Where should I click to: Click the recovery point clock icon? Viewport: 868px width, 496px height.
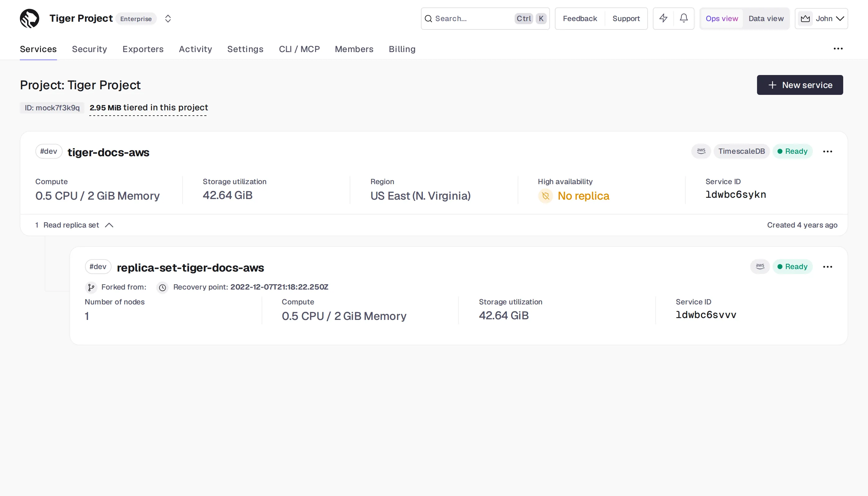[x=162, y=287]
